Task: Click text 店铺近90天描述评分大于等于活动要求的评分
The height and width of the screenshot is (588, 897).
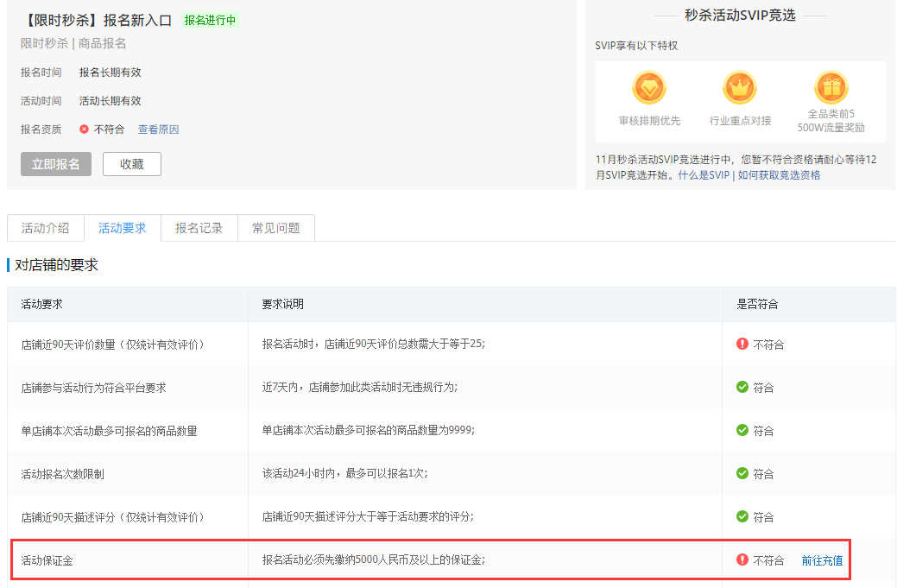Action: tap(367, 516)
